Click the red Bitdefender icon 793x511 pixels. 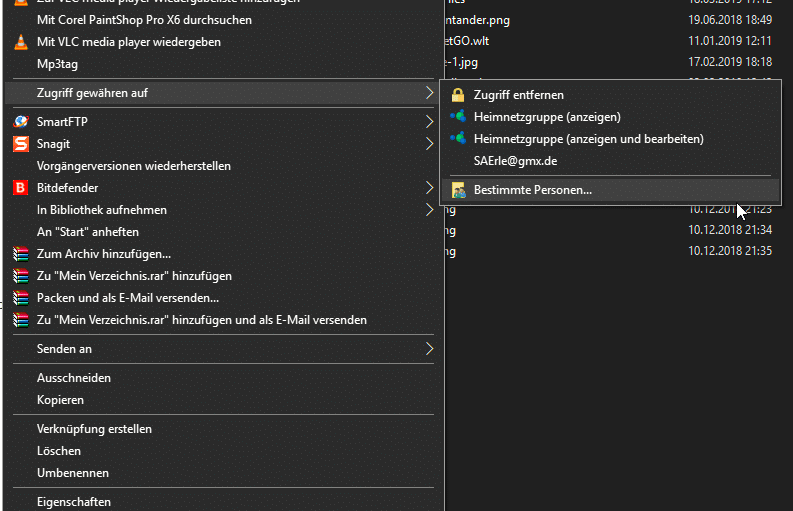20,188
